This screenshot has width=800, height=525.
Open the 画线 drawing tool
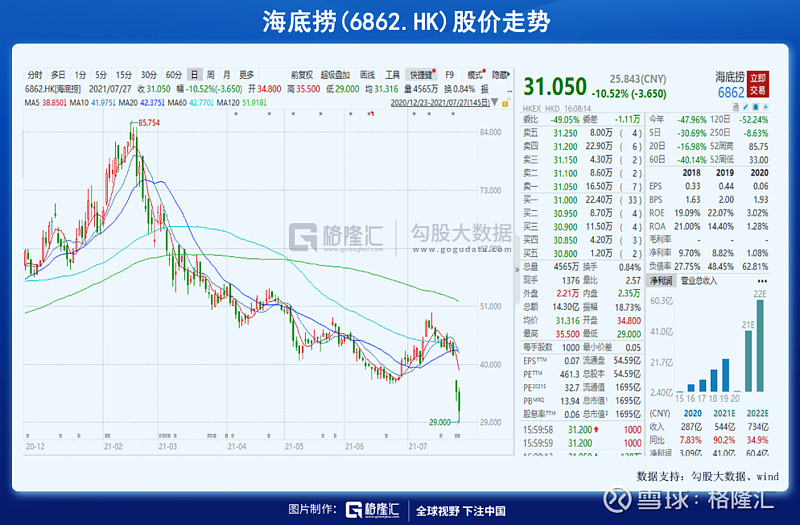click(367, 75)
